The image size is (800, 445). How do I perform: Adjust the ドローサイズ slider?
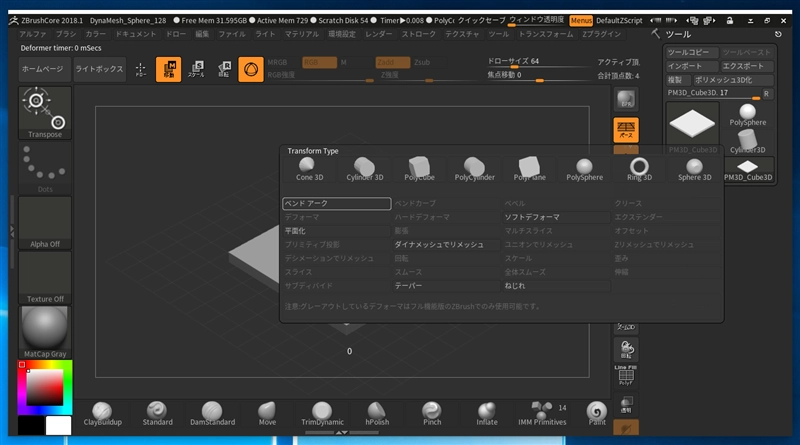tap(537, 62)
